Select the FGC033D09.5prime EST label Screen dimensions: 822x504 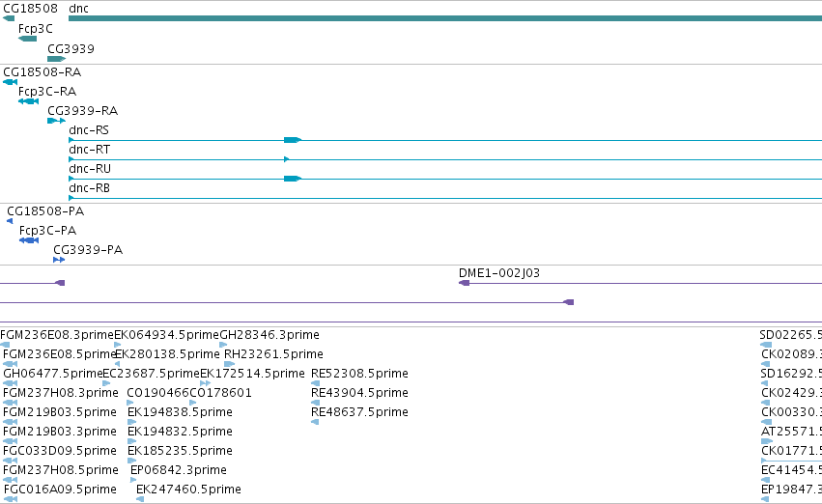pyautogui.click(x=60, y=451)
